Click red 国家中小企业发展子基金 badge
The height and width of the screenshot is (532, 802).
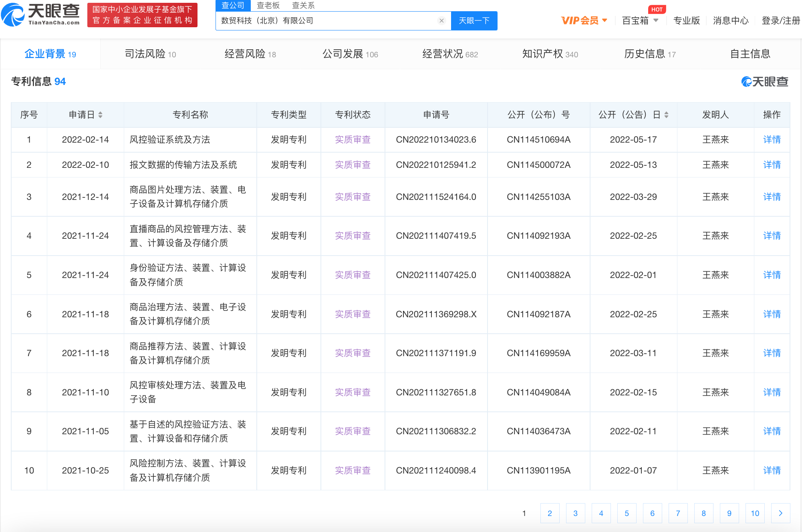pos(142,15)
